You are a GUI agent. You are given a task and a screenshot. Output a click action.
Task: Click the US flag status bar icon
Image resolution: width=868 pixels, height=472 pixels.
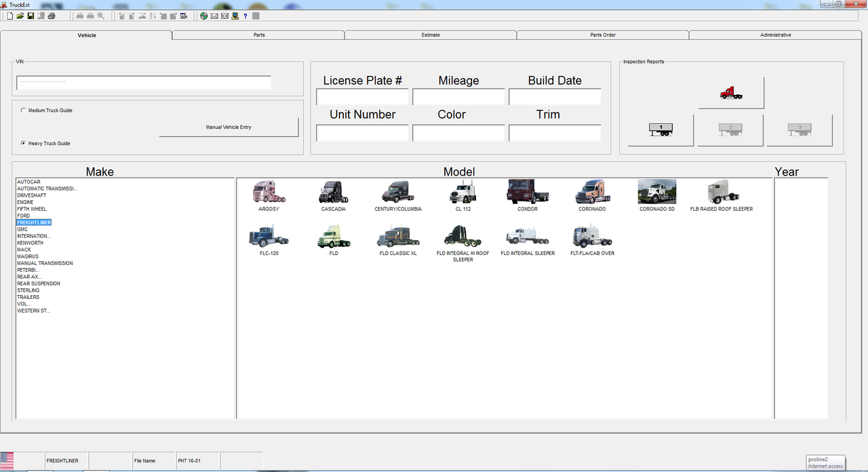pos(7,460)
